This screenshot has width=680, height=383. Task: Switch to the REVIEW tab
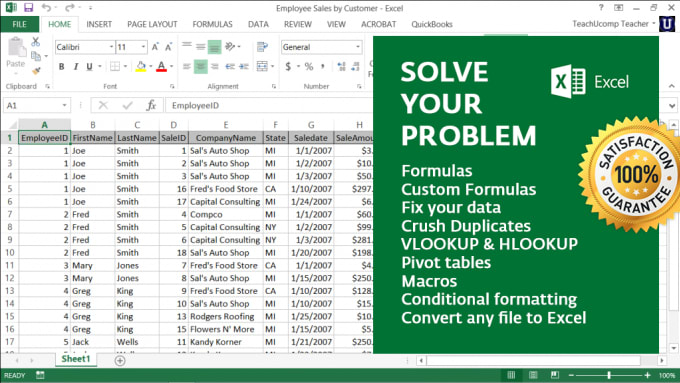tap(298, 24)
